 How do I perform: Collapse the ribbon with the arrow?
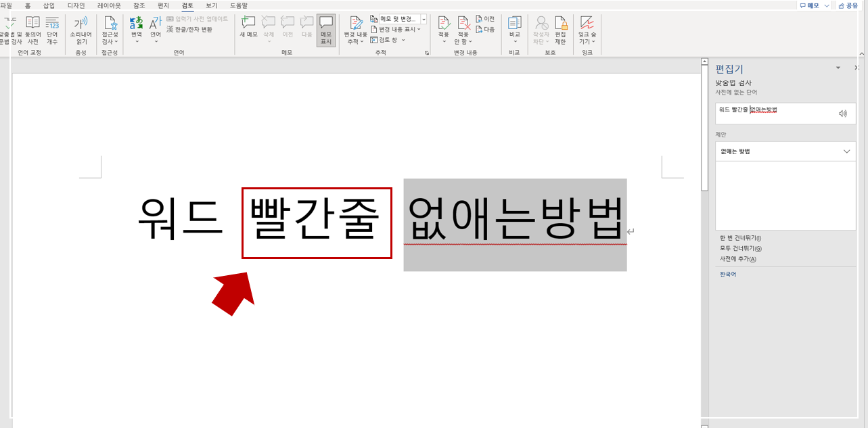(861, 53)
